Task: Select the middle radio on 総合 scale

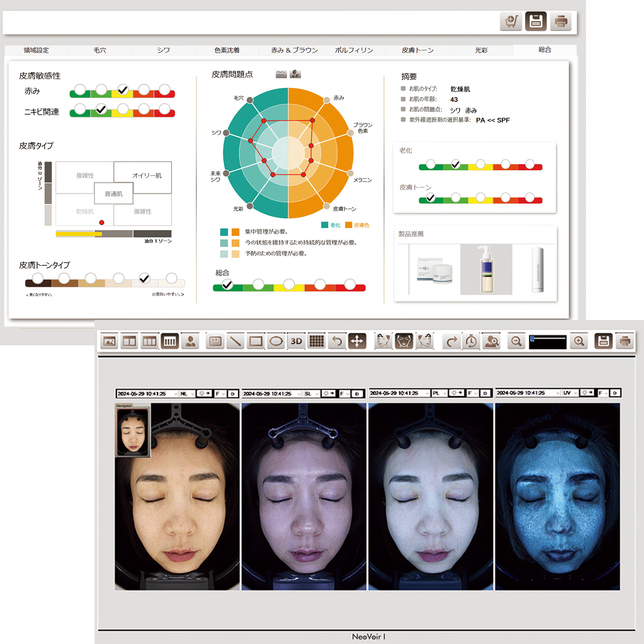Action: [x=289, y=284]
